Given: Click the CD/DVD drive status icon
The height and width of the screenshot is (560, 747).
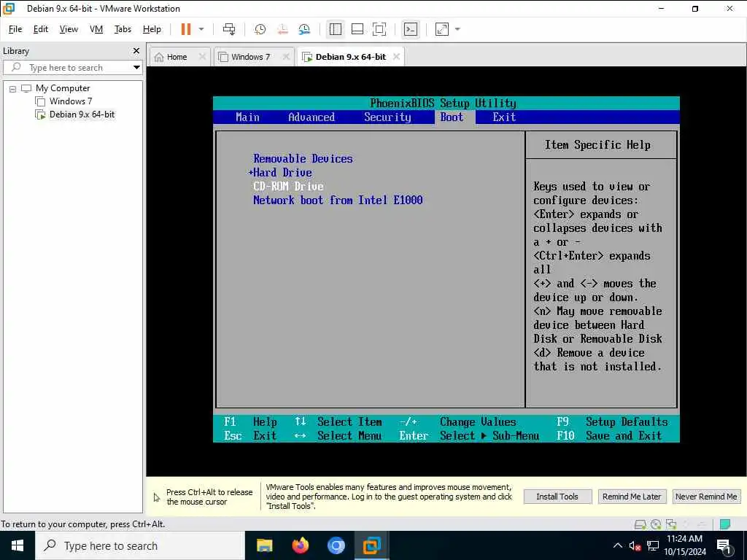Looking at the screenshot, I should [656, 524].
